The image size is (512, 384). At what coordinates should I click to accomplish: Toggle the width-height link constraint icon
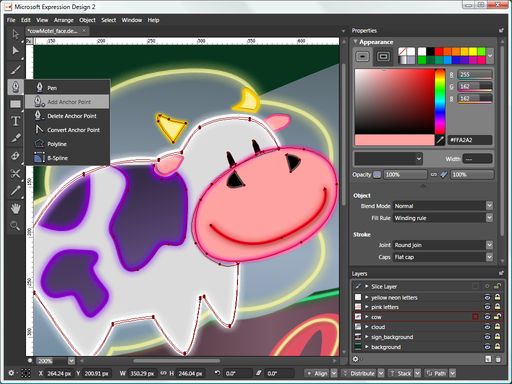tap(163, 373)
